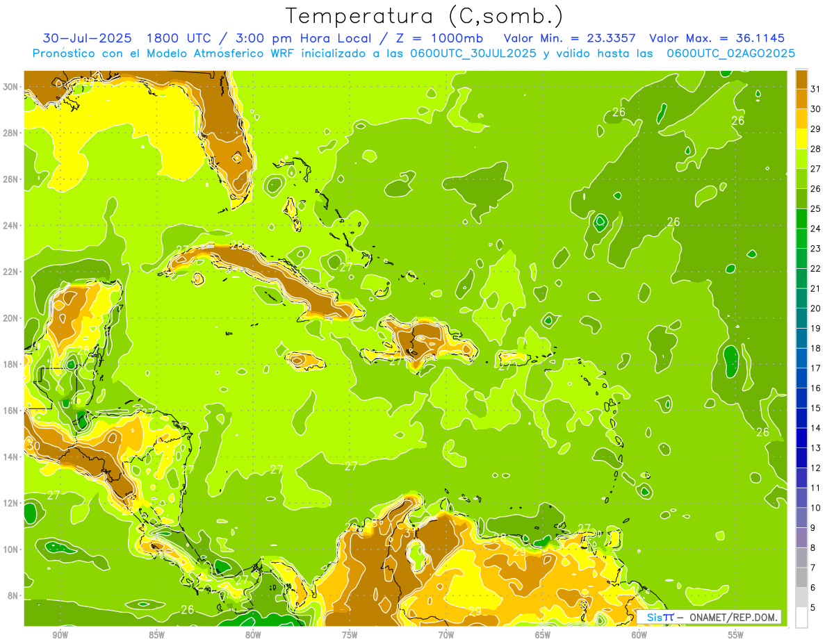Viewport: 834px width, 644px height.
Task: Click the '70W' longitude axis label
Action: pos(446,636)
